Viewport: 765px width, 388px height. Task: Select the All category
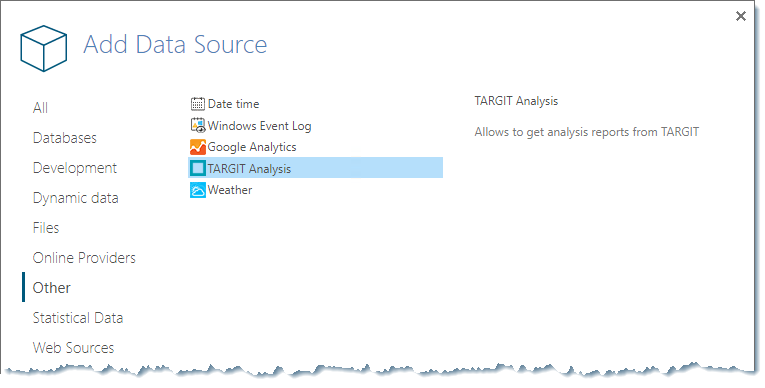40,108
